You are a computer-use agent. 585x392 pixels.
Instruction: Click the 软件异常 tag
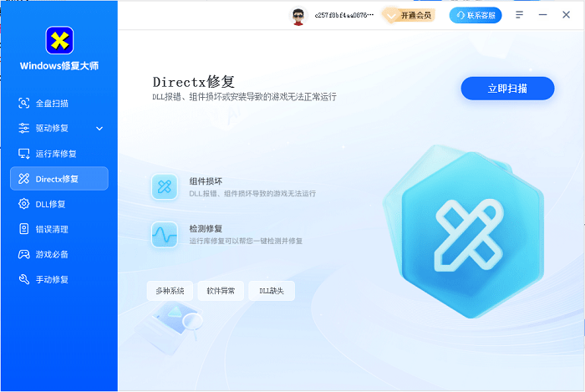(x=221, y=291)
